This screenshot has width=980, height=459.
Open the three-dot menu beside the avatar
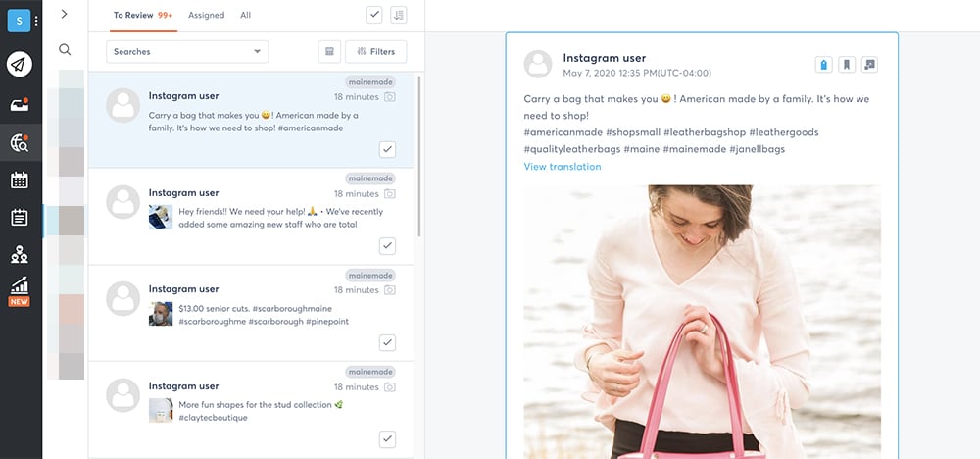36,21
